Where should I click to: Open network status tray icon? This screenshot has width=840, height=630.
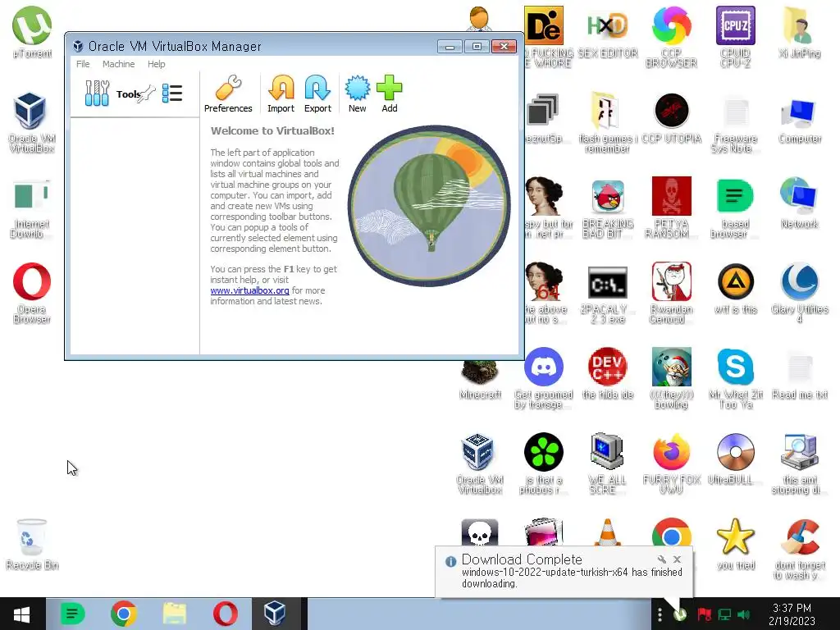pyautogui.click(x=724, y=614)
